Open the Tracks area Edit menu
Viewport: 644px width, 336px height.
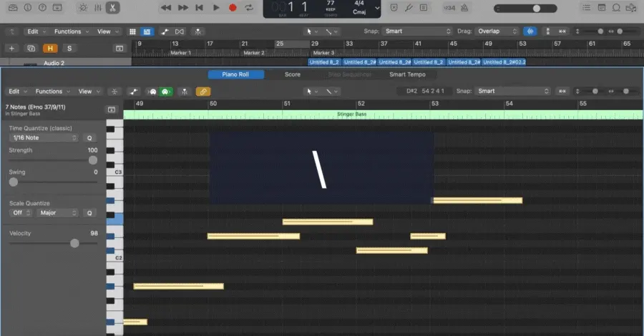36,31
